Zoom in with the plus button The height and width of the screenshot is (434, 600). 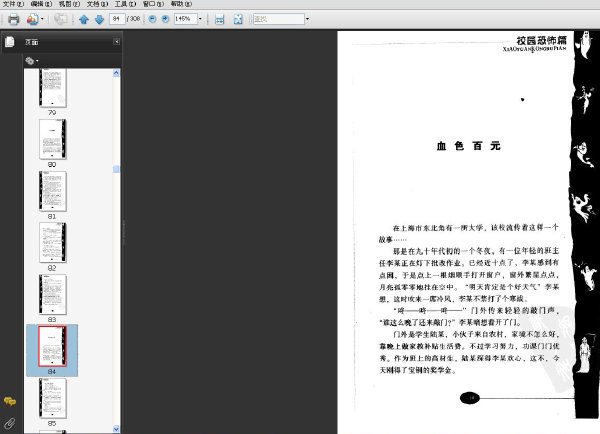[165, 18]
